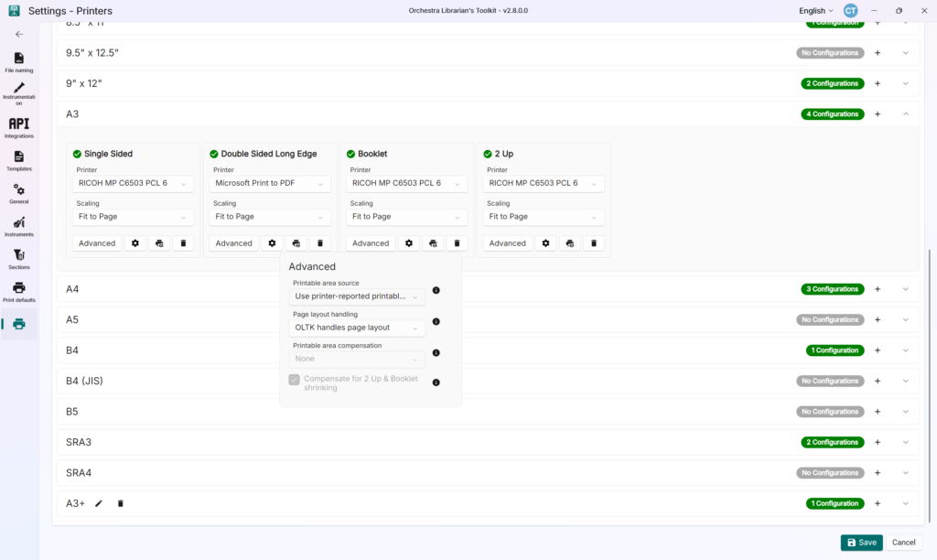Print test page for Booklet

pos(433,243)
